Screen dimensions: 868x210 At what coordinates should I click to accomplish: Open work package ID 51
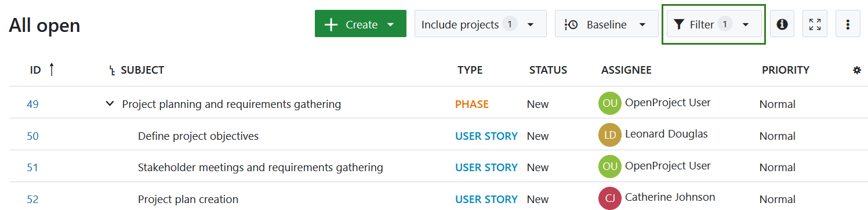pos(32,168)
